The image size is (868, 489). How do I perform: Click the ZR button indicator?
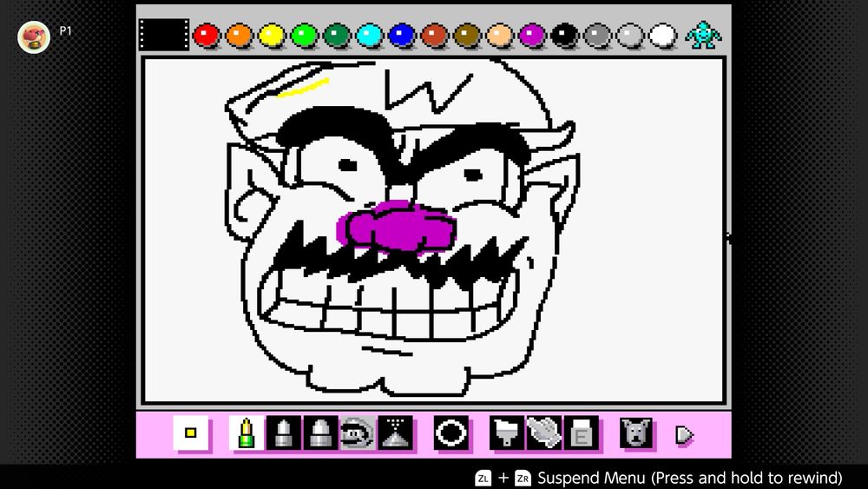coord(523,478)
